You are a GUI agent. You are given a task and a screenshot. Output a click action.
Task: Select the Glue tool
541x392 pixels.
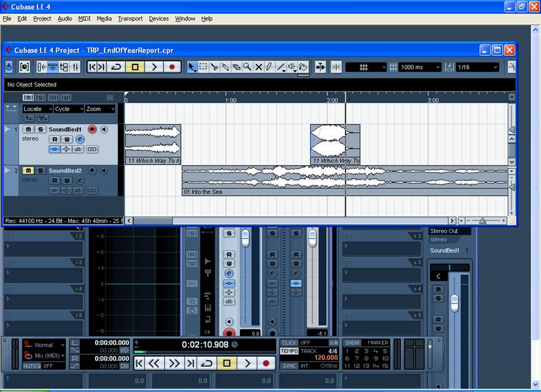225,67
